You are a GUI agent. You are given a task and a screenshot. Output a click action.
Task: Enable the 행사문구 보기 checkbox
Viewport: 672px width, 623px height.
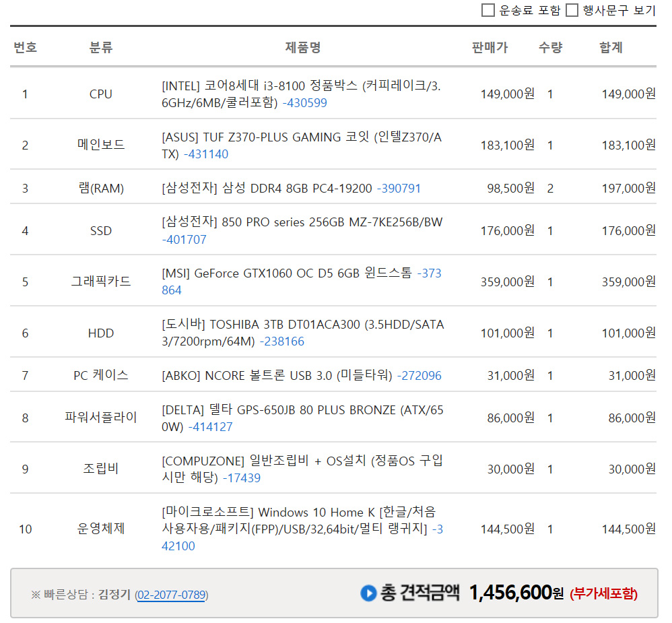pos(572,10)
